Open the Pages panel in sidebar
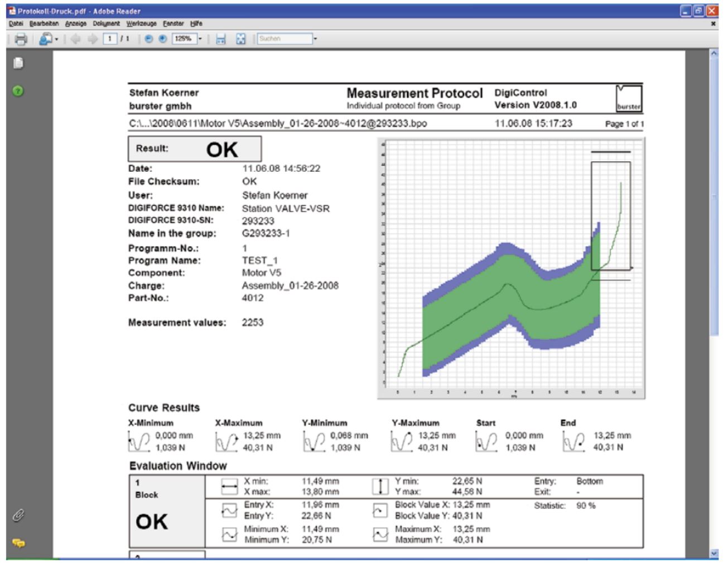Image resolution: width=728 pixels, height=568 pixels. (x=18, y=63)
